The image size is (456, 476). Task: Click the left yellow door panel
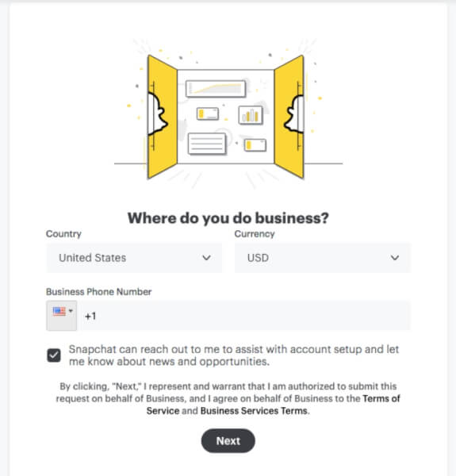163,117
